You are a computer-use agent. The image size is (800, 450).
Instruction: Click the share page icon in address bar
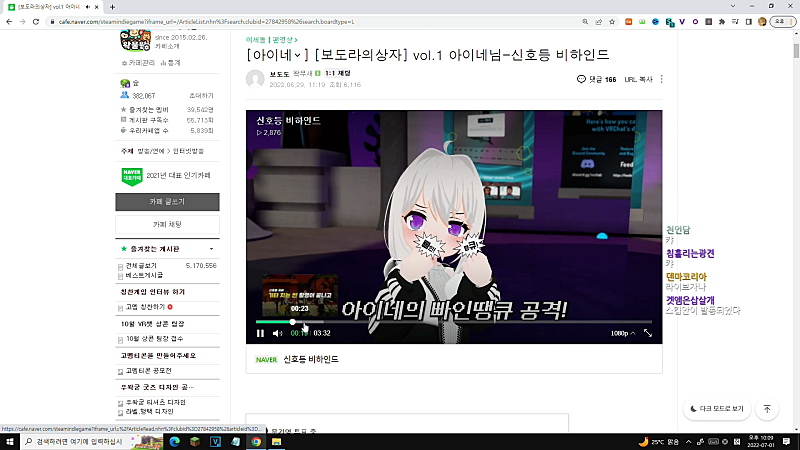[x=598, y=22]
